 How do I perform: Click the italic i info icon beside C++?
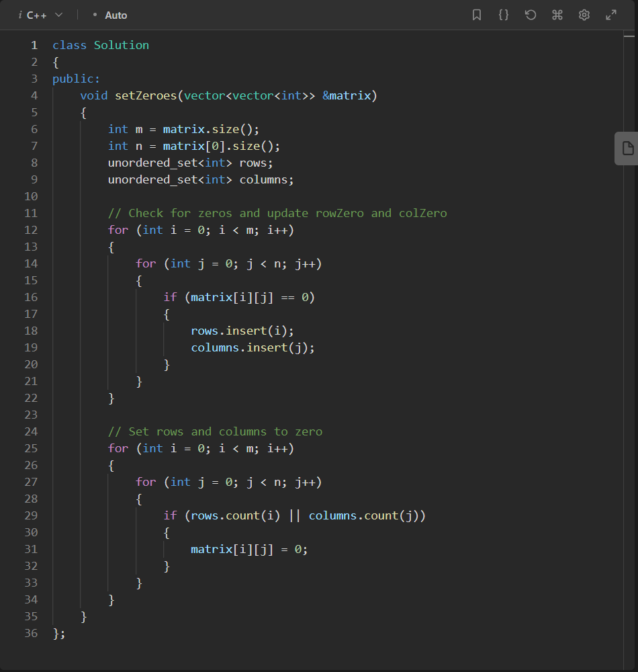20,15
